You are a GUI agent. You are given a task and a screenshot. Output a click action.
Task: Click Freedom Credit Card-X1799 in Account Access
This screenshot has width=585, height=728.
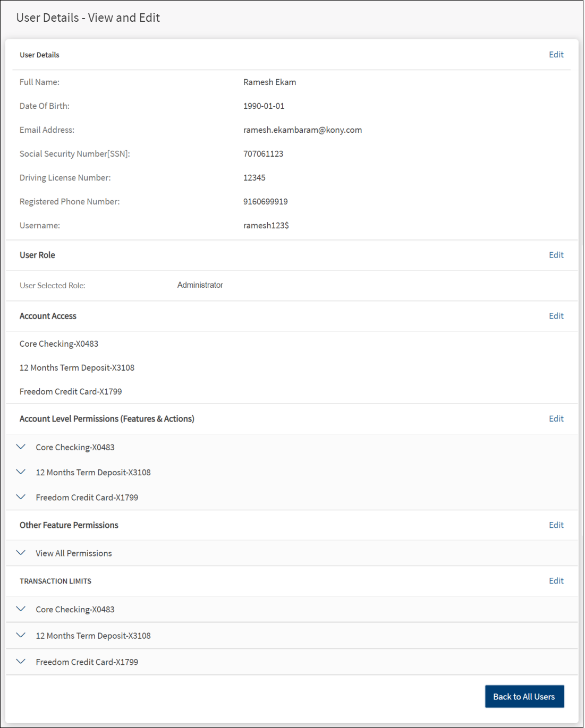pos(71,392)
